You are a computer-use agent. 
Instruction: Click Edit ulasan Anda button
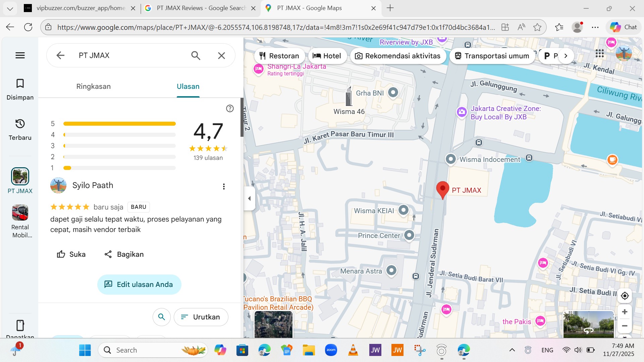139,284
